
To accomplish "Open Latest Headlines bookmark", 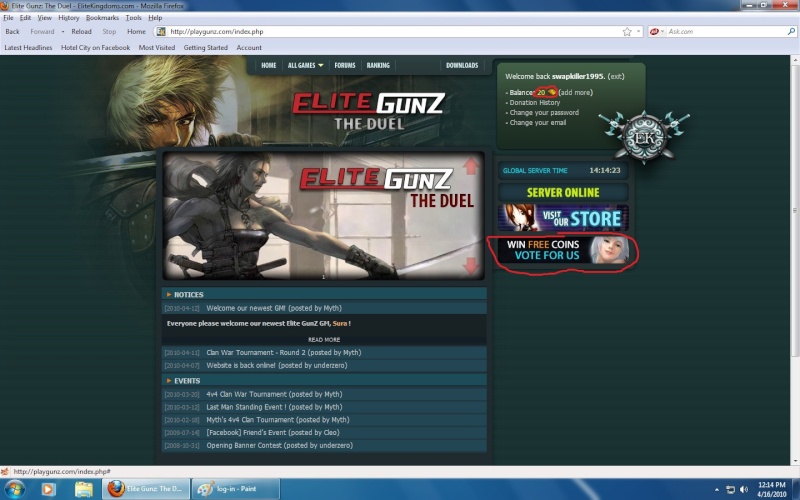I will click(x=28, y=47).
